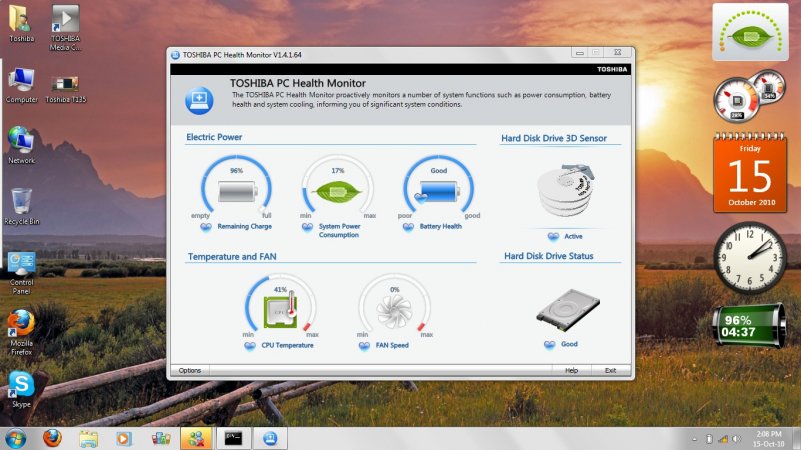Select the Control Panel desktop icon
Viewport: 801px width, 450px height.
point(21,273)
